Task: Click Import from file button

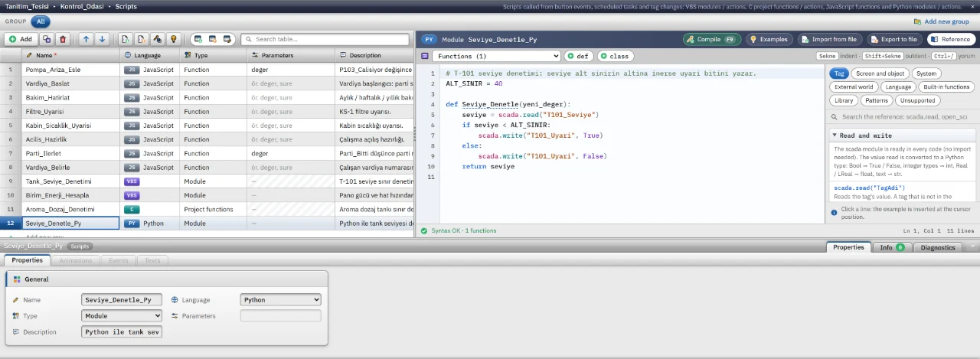Action: (829, 39)
